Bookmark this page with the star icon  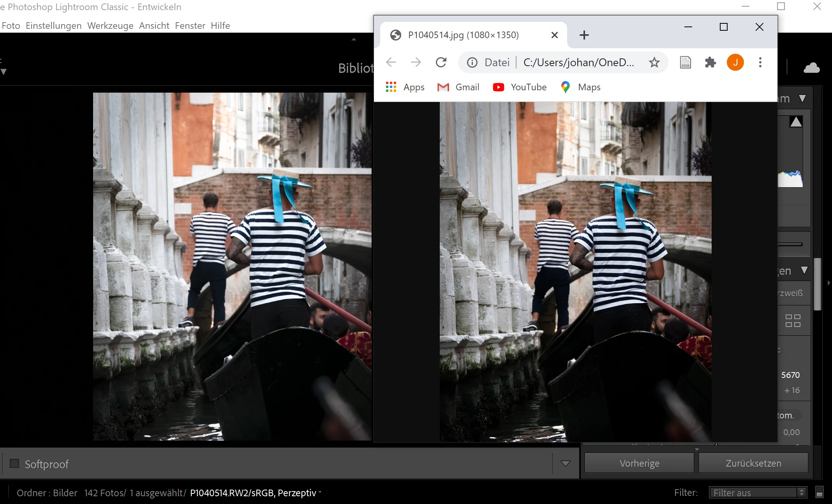(x=654, y=62)
